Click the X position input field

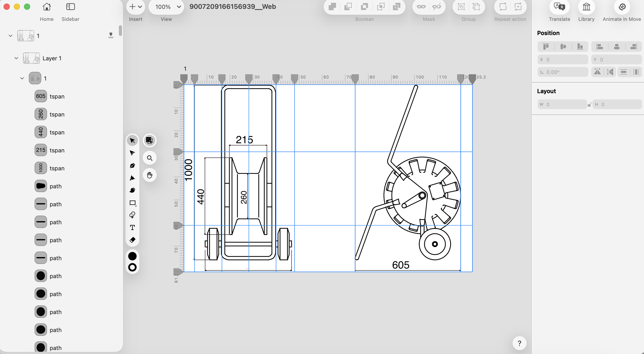[562, 59]
